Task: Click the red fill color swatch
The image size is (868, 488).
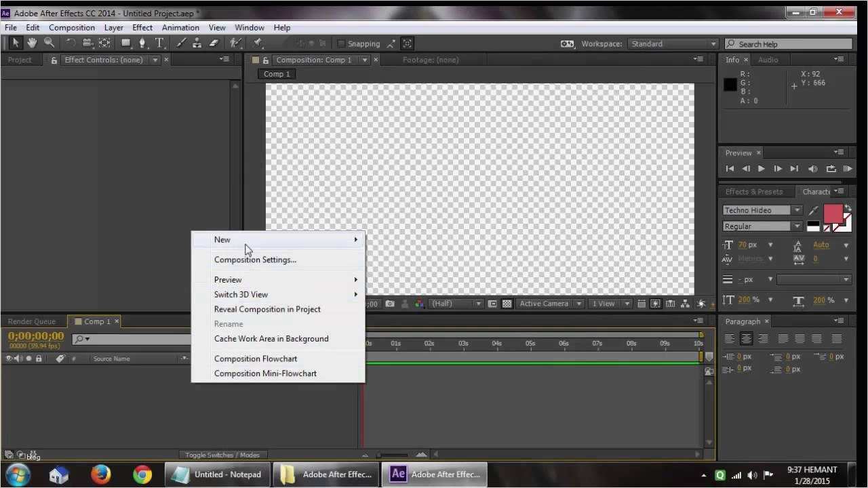Action: (832, 214)
